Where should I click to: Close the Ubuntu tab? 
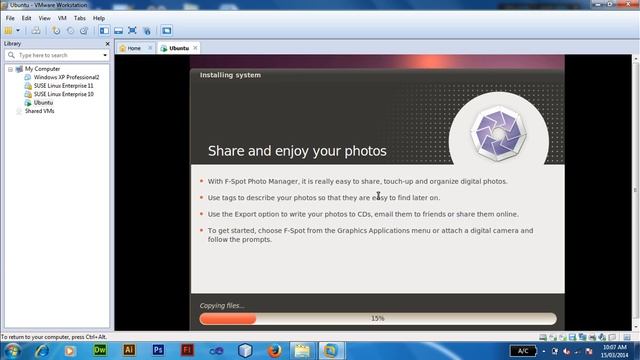point(195,48)
